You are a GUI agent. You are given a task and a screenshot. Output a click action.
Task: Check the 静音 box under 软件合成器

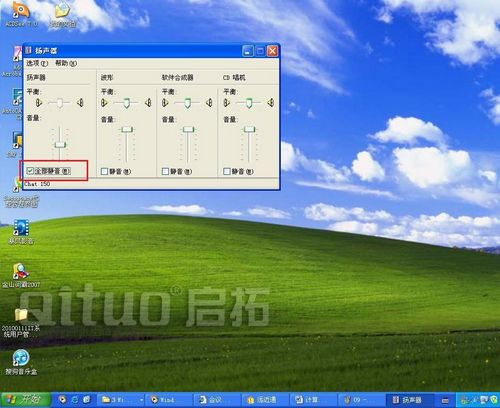point(165,171)
